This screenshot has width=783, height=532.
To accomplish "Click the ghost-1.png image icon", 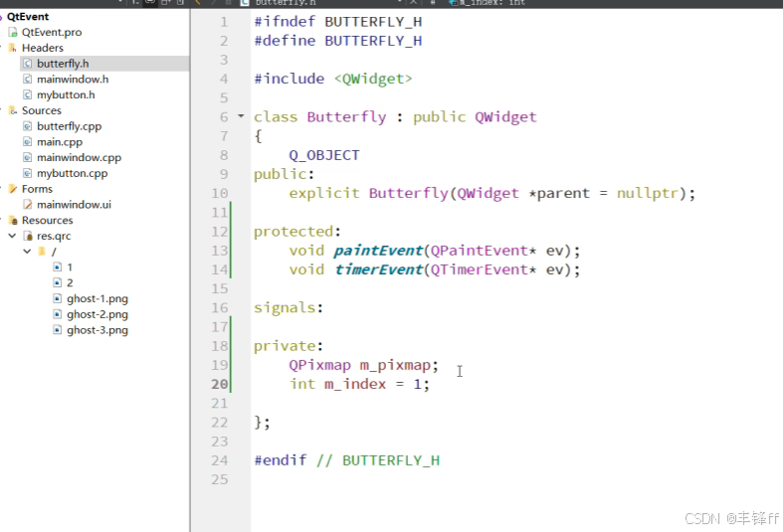I will (x=58, y=298).
